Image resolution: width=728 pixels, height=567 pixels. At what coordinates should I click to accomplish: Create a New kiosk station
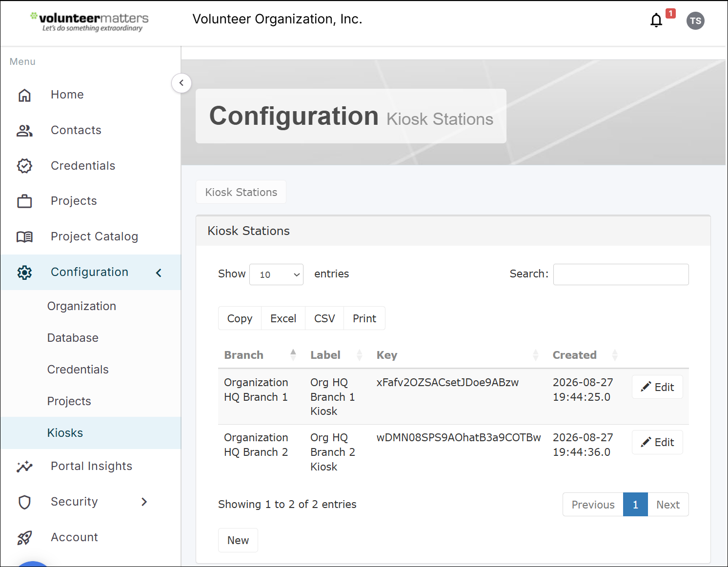[238, 540]
